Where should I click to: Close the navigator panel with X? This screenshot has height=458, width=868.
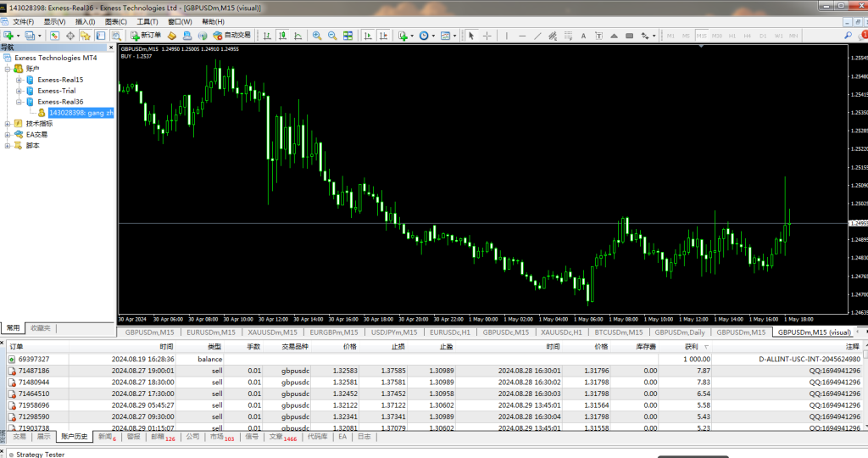pos(111,47)
